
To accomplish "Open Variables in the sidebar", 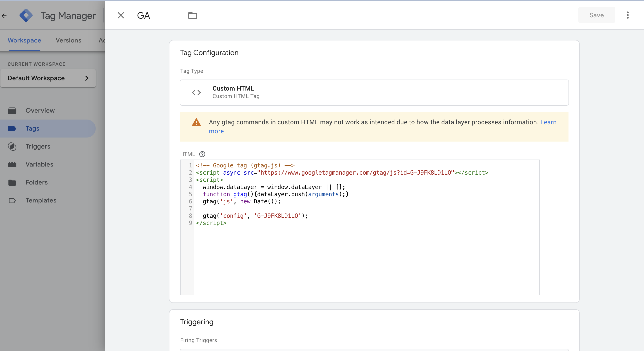I will click(x=39, y=164).
